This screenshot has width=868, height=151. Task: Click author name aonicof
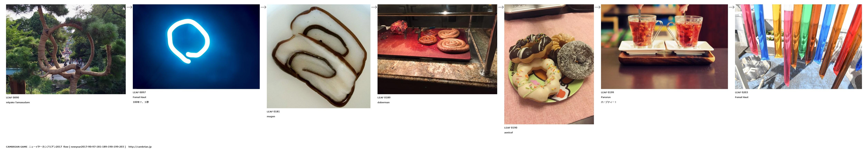508,132
